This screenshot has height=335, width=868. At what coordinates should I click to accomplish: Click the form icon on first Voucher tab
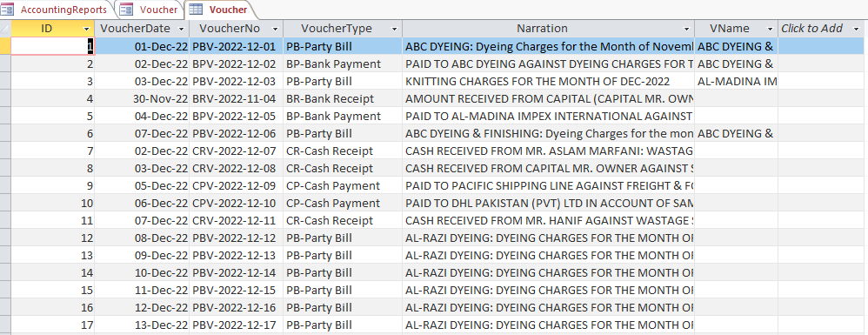126,10
